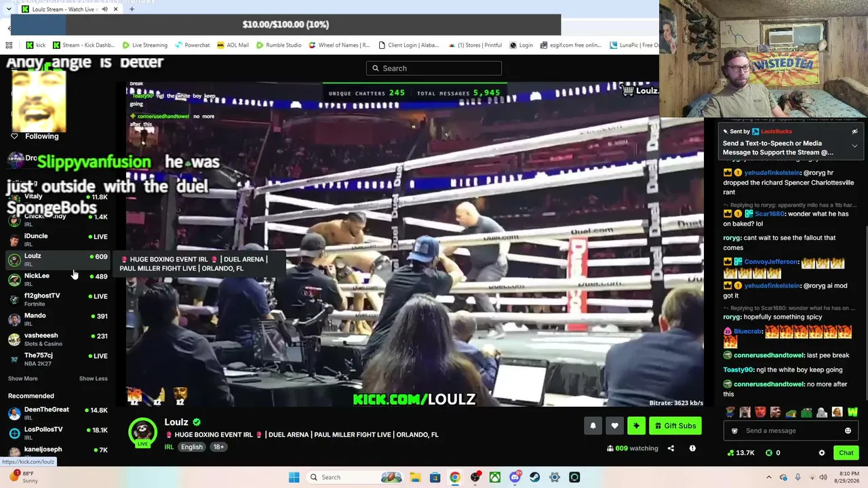Viewport: 868px width, 488px height.
Task: Open the Rumble Studio bookmark
Action: click(279, 45)
